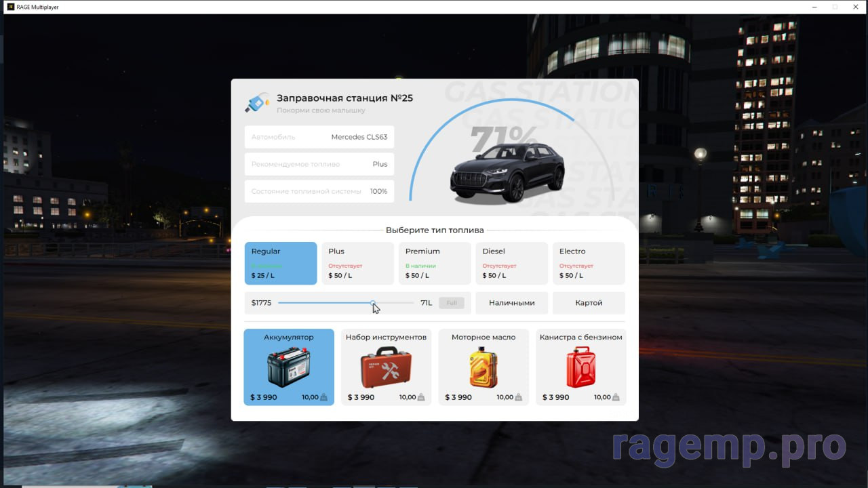Select the Plus fuel type card
The image size is (868, 488).
point(357,263)
